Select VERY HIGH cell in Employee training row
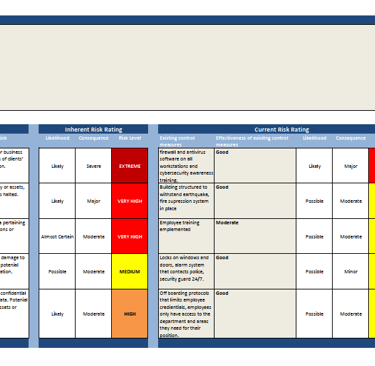Screen dimensions: 375x366 [130, 236]
